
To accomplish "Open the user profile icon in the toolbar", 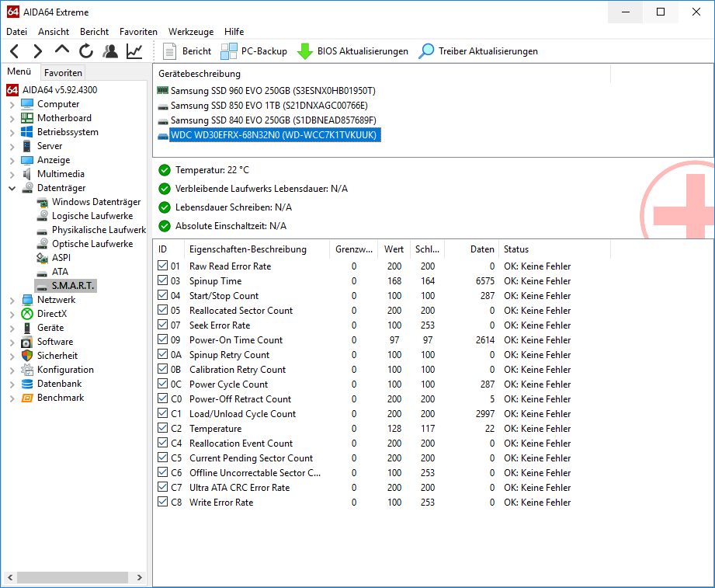I will pos(110,51).
